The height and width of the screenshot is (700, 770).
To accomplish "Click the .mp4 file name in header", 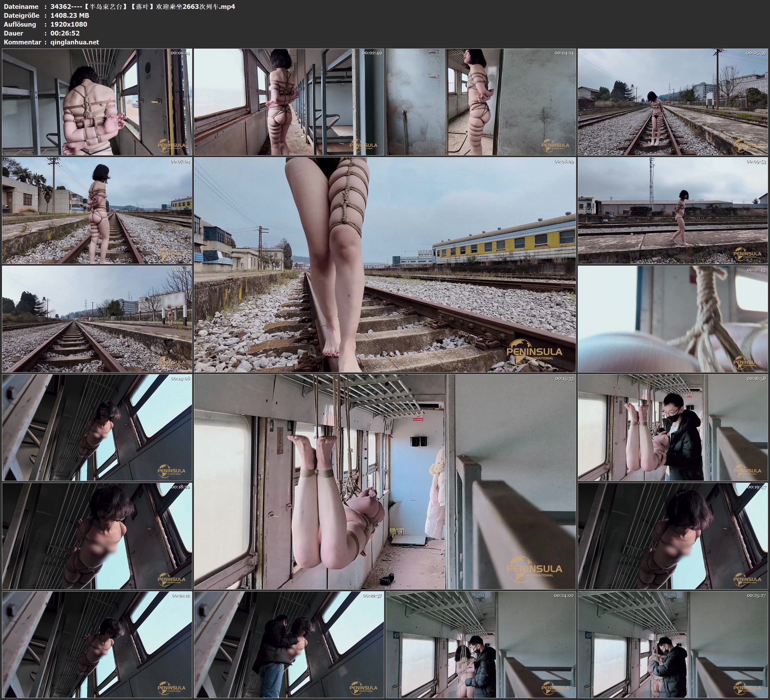I will tap(142, 6).
